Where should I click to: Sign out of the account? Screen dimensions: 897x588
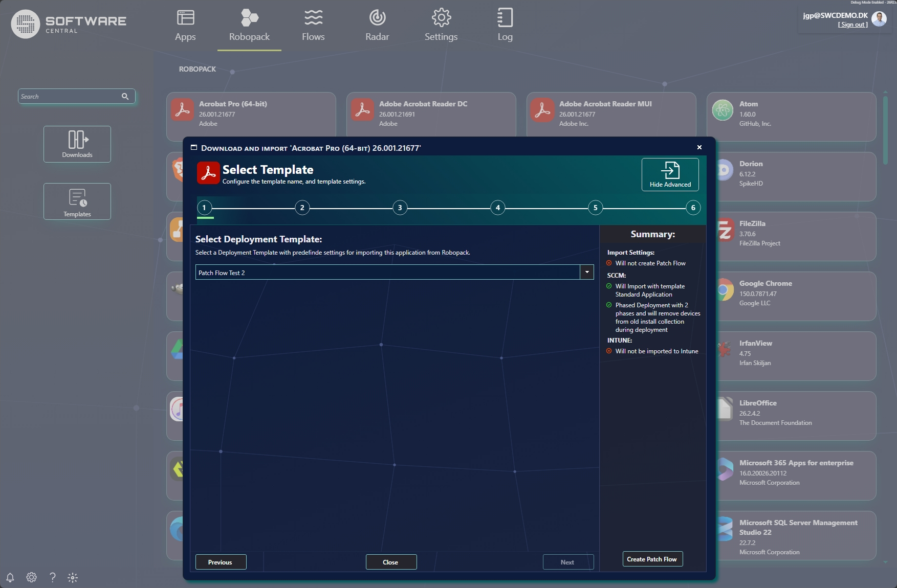tap(853, 25)
